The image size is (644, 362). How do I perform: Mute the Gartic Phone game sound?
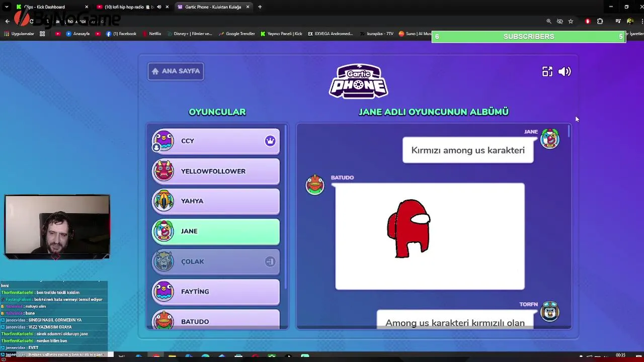[x=565, y=72]
